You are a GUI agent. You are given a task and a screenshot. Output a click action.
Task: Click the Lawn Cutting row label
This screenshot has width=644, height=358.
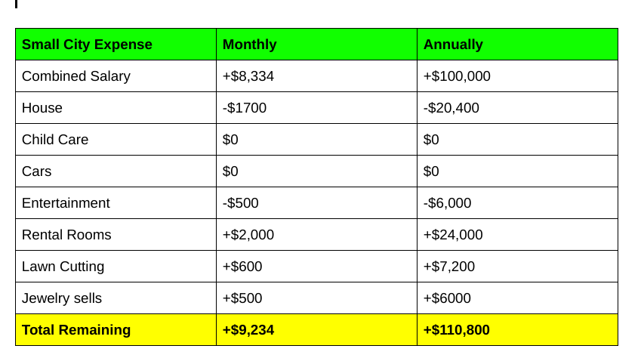pos(63,267)
